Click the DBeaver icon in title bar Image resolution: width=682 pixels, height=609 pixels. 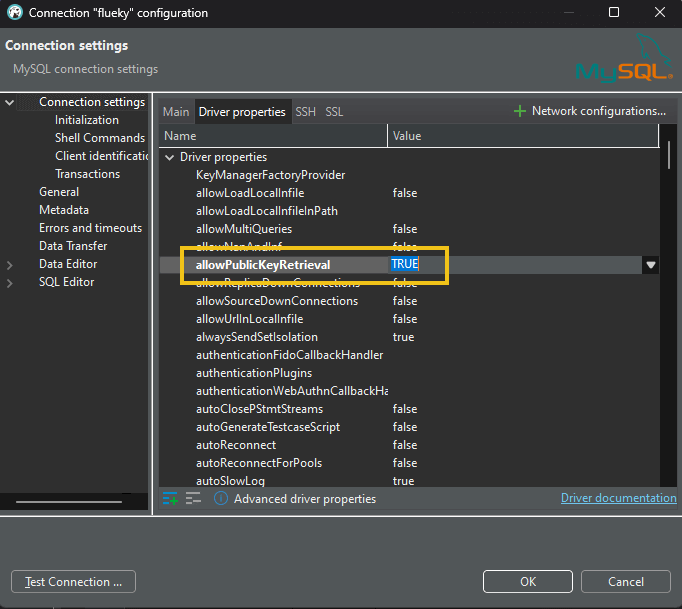[x=14, y=13]
